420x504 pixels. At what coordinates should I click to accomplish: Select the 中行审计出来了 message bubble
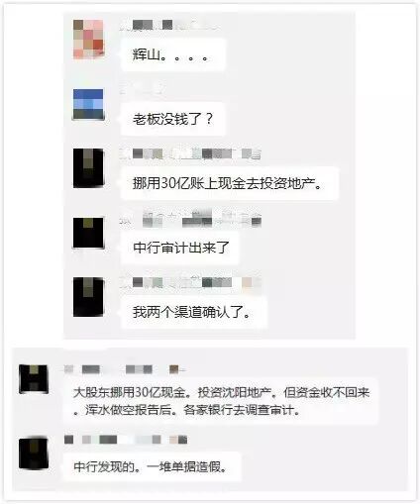tap(180, 248)
